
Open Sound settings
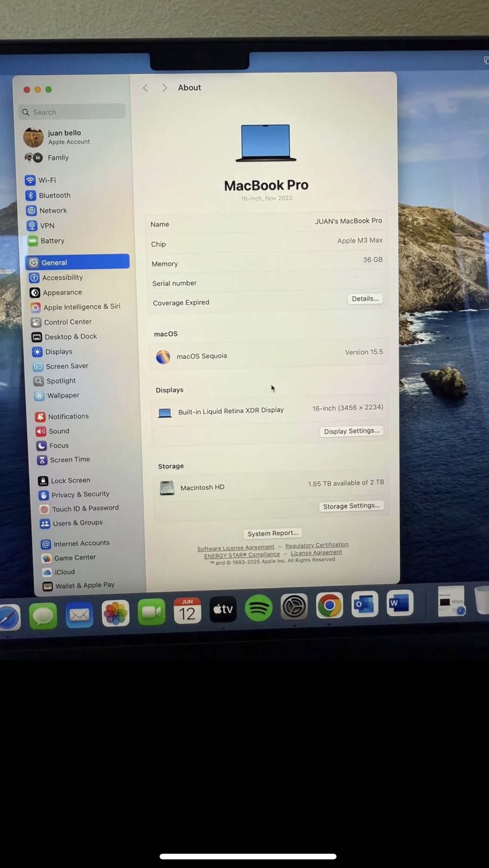53,431
